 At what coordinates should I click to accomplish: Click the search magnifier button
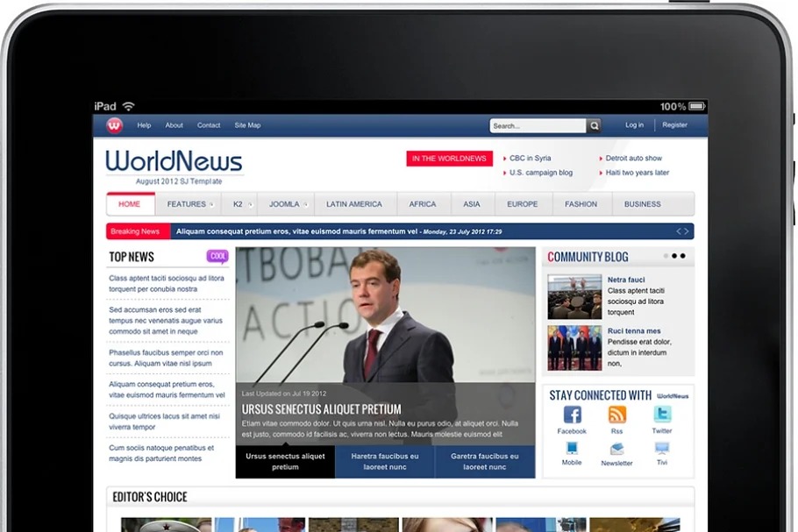coord(594,126)
